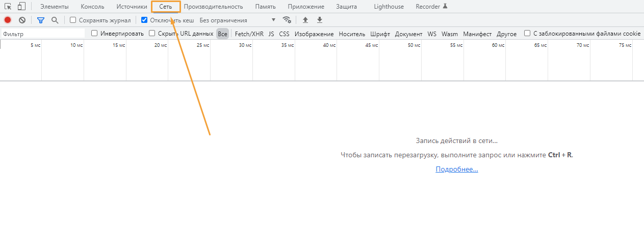Screen dimensions: 644x226
Task: Uncheck the Отключить кеш checkbox
Action: point(144,20)
